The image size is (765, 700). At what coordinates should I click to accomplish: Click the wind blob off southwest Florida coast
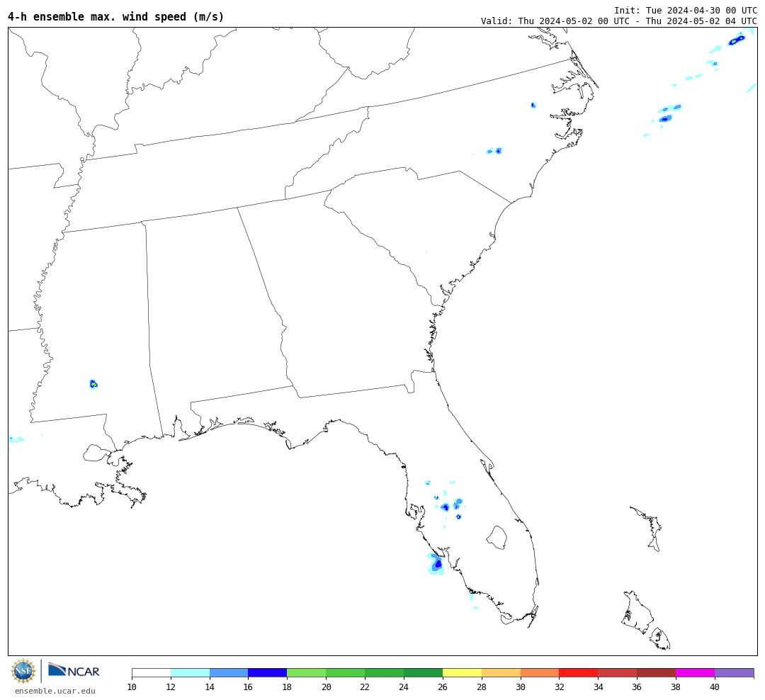[x=437, y=564]
